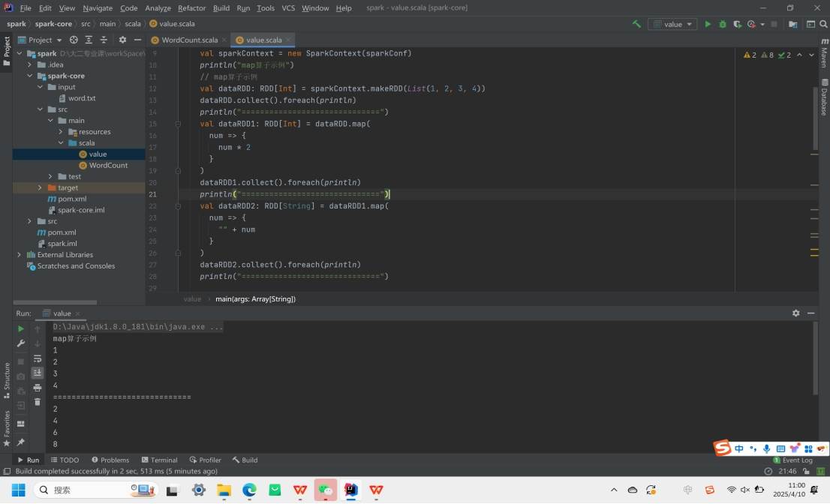Toggle tool window bars icon in status bar corner
Image resolution: width=830 pixels, height=504 pixels.
(6, 471)
